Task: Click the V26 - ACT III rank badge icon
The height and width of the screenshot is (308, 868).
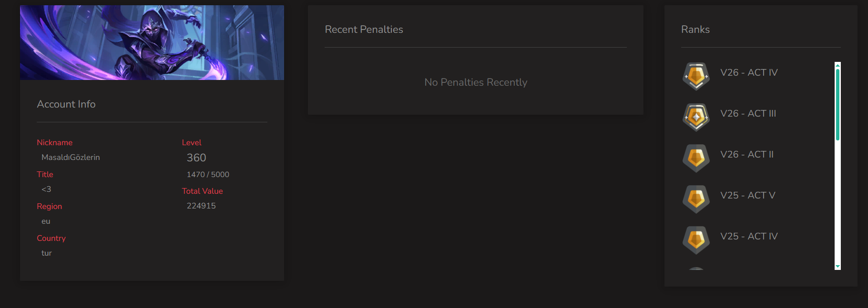Action: (696, 117)
